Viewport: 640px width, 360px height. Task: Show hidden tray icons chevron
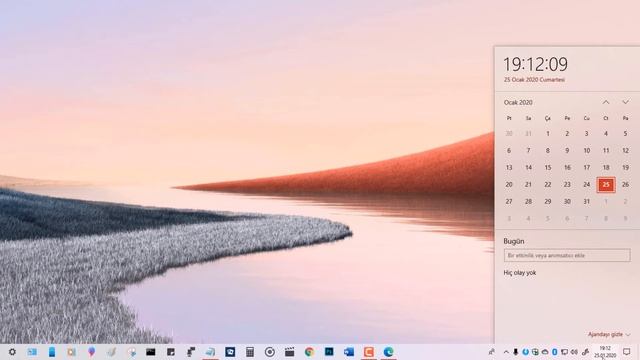click(x=506, y=352)
